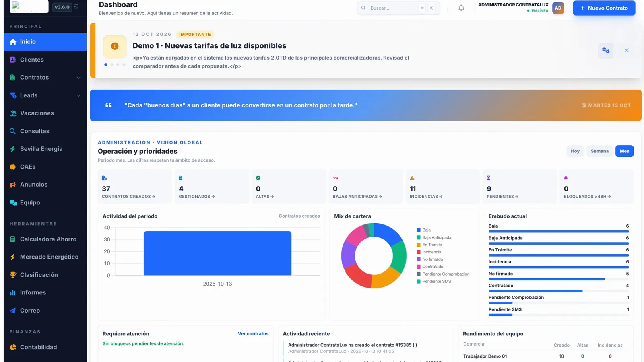
Task: Click the Contabilidad pie chart icon
Action: point(13,347)
